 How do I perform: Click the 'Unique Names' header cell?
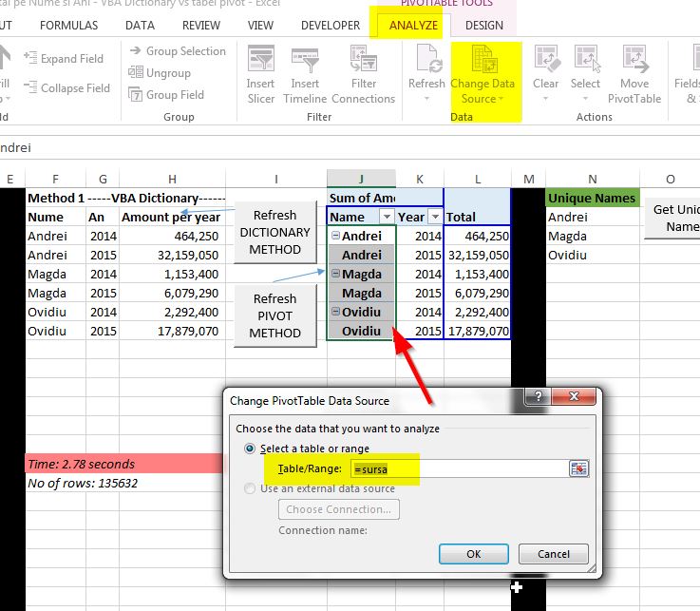(593, 198)
